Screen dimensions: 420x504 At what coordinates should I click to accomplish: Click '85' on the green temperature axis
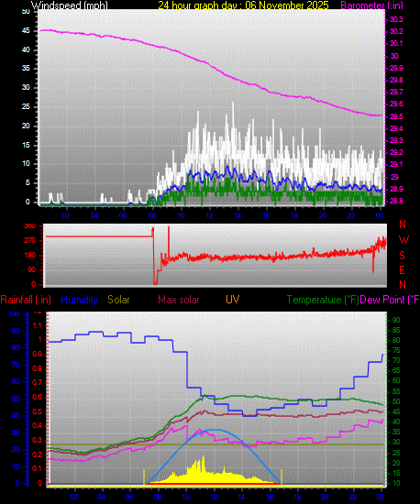[x=396, y=330]
